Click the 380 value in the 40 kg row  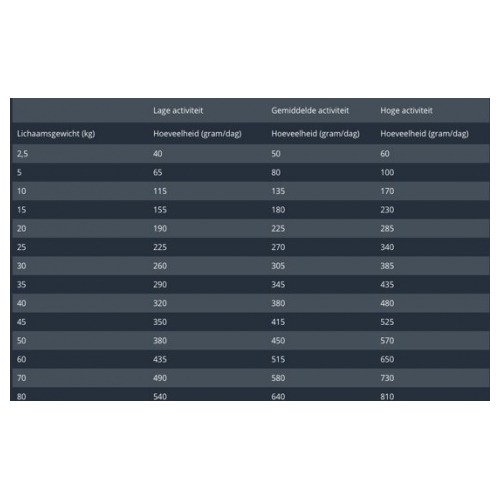[278, 303]
